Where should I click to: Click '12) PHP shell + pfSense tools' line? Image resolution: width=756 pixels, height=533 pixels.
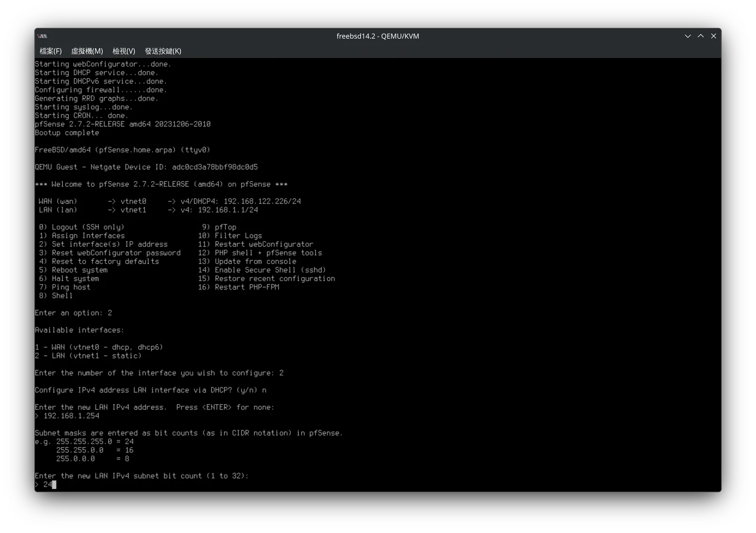click(260, 253)
